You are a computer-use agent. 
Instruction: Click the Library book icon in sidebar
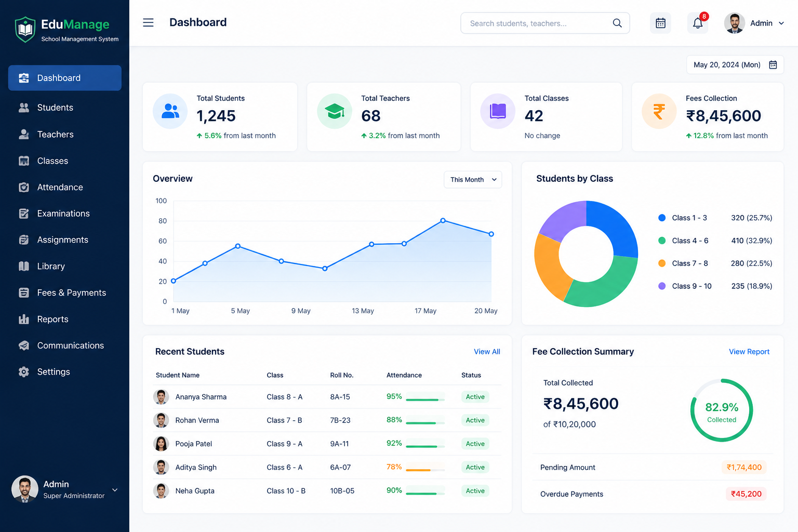(24, 266)
